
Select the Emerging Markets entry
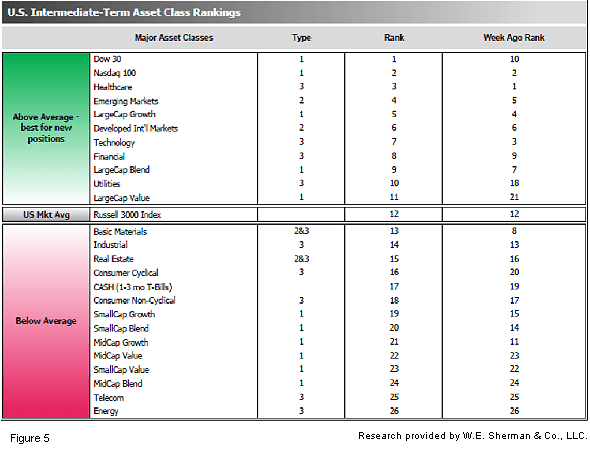click(126, 101)
